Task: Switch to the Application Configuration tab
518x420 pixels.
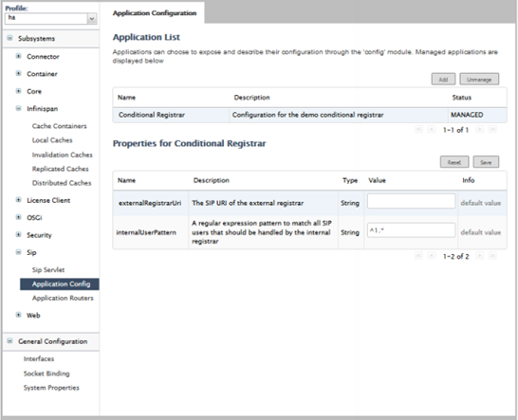Action: coord(155,13)
